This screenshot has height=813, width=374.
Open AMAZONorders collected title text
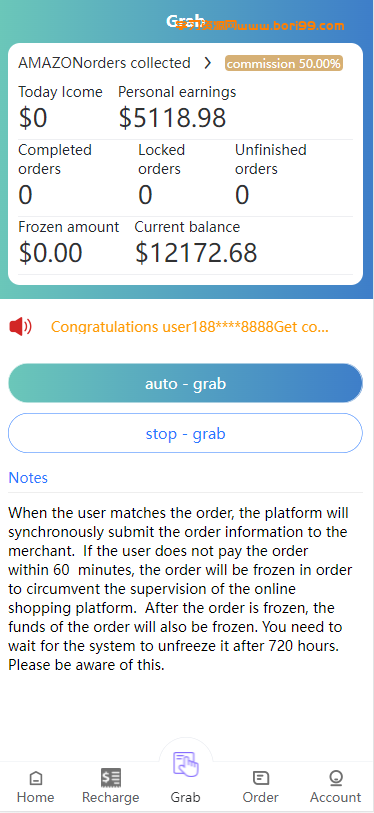[x=104, y=63]
